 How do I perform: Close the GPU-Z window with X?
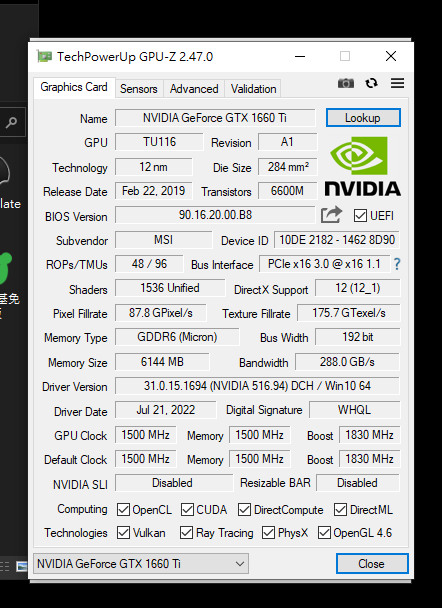pyautogui.click(x=391, y=56)
